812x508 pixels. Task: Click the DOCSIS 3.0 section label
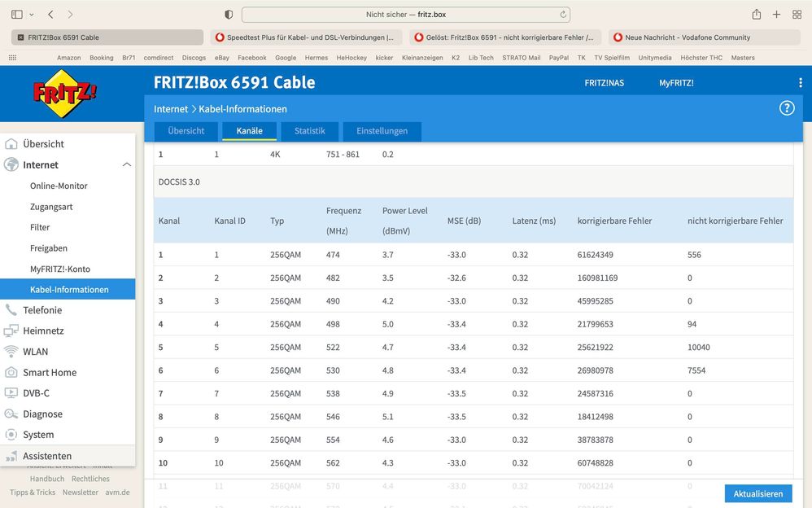tap(179, 182)
